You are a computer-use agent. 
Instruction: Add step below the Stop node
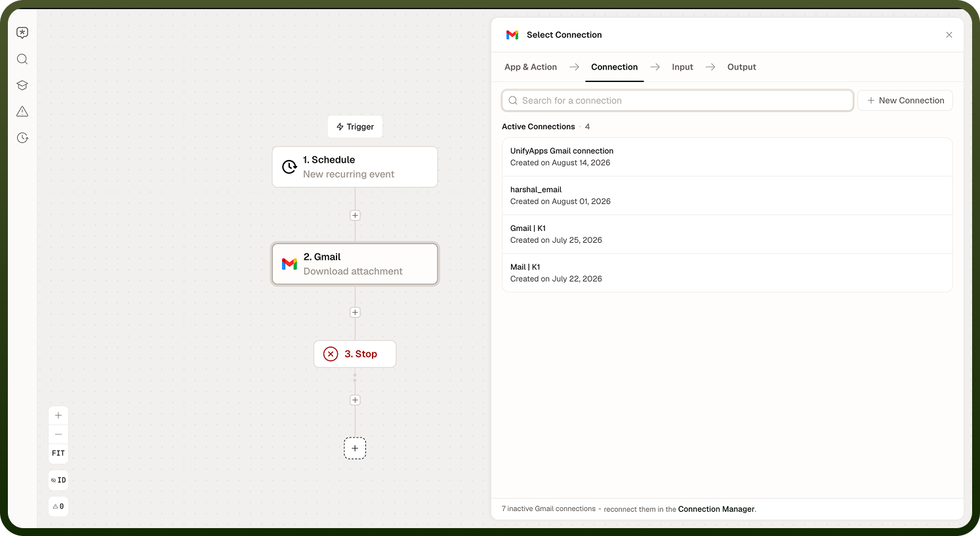click(x=355, y=400)
